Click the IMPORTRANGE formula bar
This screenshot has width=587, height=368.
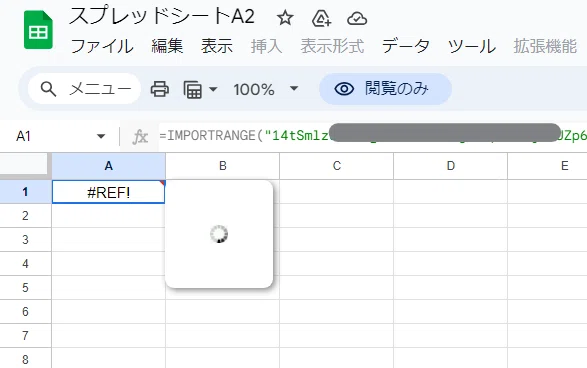tap(372, 136)
